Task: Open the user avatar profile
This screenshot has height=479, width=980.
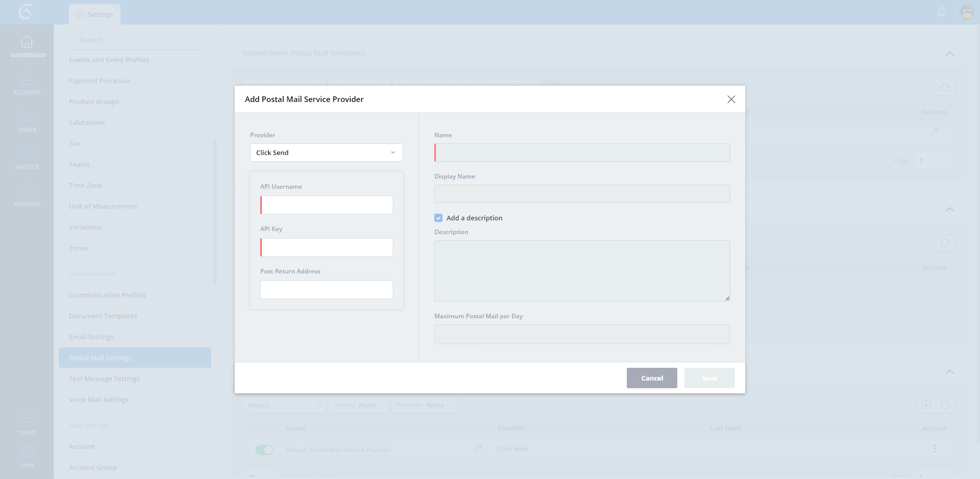Action: tap(967, 12)
